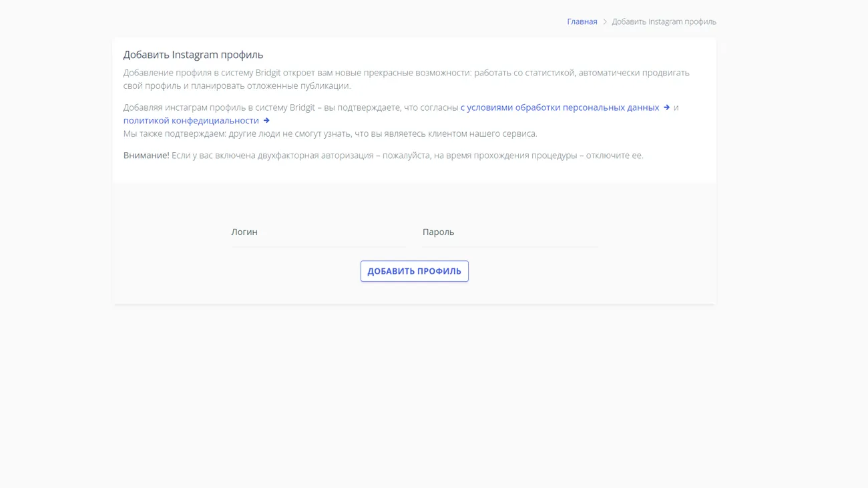This screenshot has width=868, height=488.
Task: Open the personal data processing terms link
Action: (560, 107)
